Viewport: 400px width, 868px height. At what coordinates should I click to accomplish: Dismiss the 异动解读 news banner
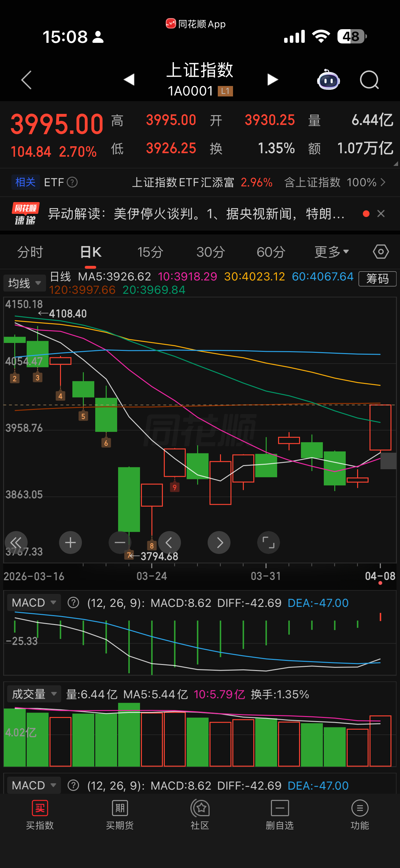(x=381, y=214)
